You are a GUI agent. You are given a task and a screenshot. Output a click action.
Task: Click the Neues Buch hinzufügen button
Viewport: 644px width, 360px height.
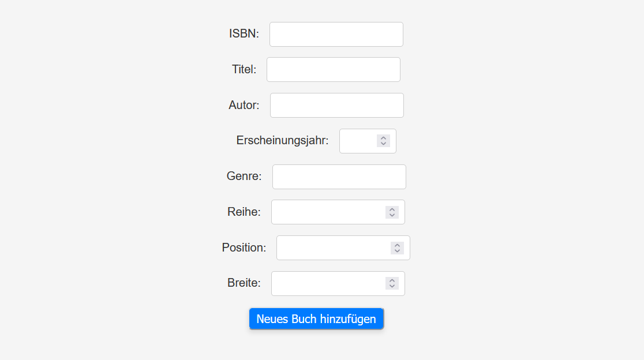click(x=316, y=318)
